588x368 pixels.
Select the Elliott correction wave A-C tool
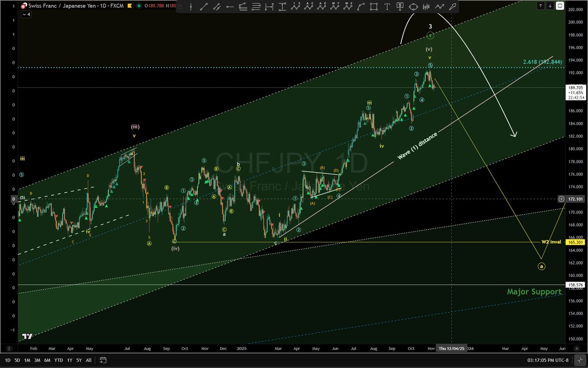click(x=309, y=7)
